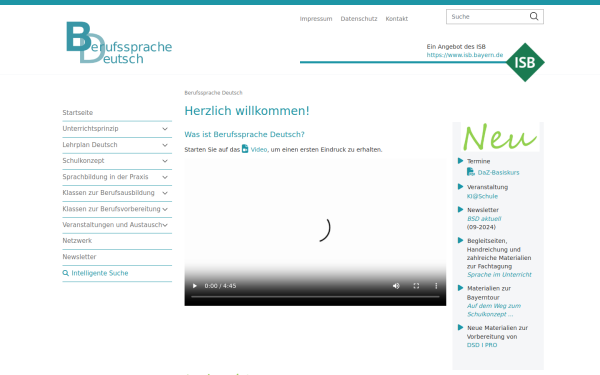Expand Veranstaltungen und Austausch chevron
Image resolution: width=600 pixels, height=375 pixels.
pos(165,225)
